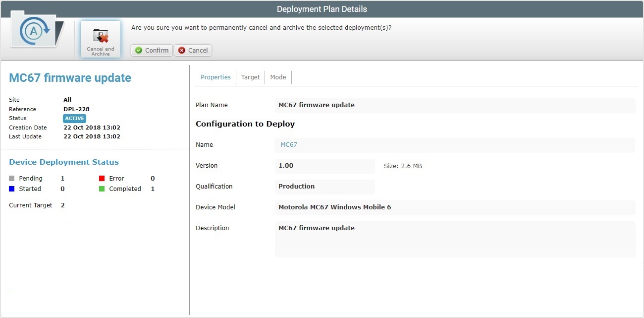The height and width of the screenshot is (318, 644).
Task: Select the Completed status indicator row
Action: (125, 189)
